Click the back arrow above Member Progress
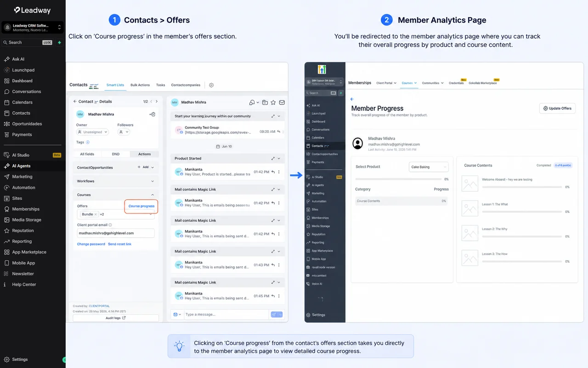This screenshot has width=588, height=368. [x=352, y=99]
